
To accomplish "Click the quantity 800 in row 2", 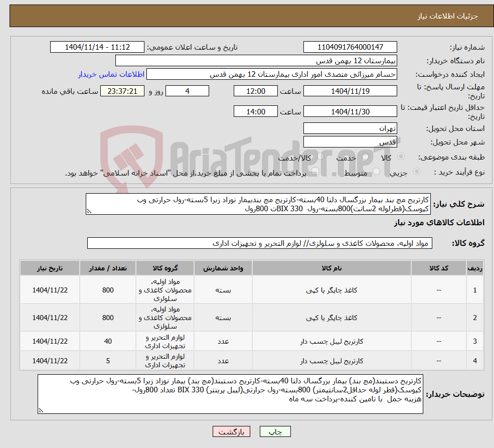I will [x=108, y=318].
